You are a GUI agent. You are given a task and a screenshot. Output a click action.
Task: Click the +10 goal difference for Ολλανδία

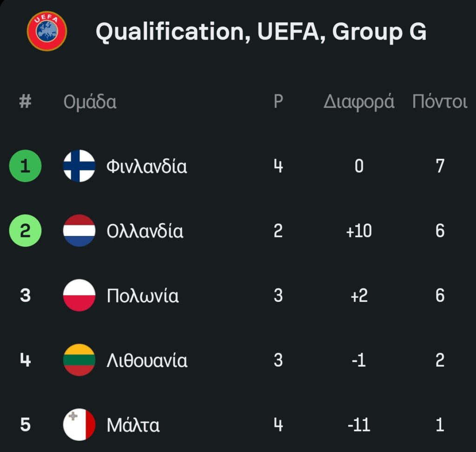tap(359, 231)
